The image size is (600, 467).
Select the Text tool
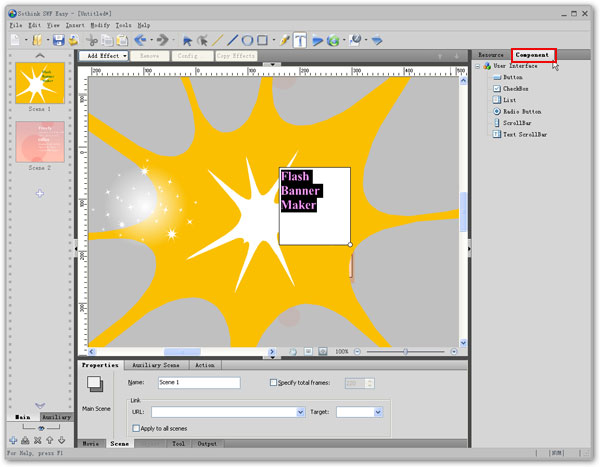click(x=300, y=40)
